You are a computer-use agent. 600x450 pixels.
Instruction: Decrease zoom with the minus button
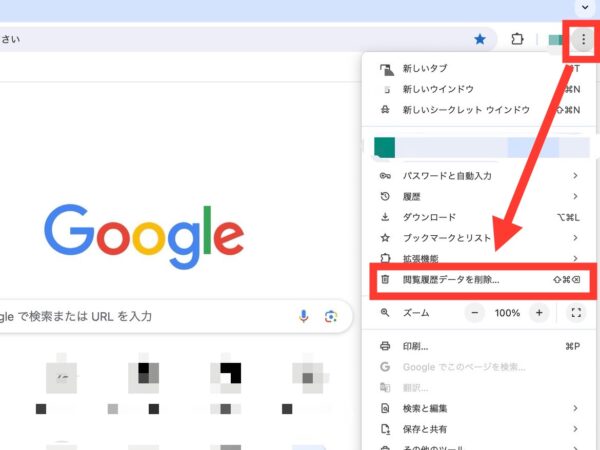coord(475,313)
